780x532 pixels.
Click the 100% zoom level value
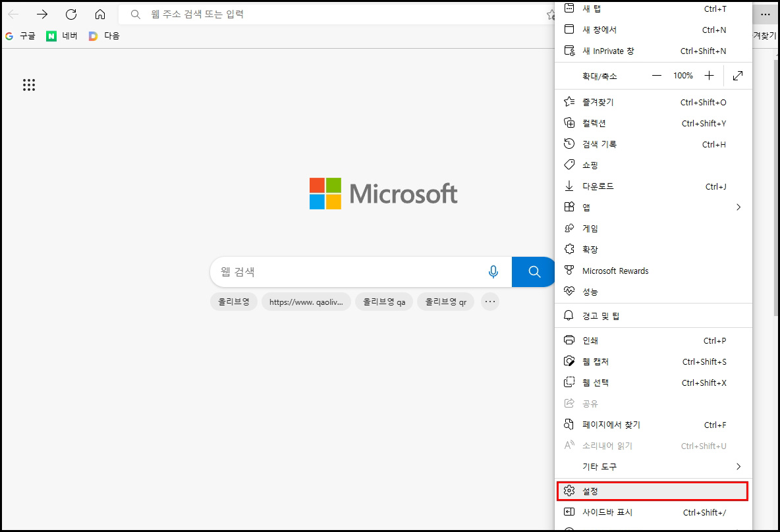click(x=683, y=76)
